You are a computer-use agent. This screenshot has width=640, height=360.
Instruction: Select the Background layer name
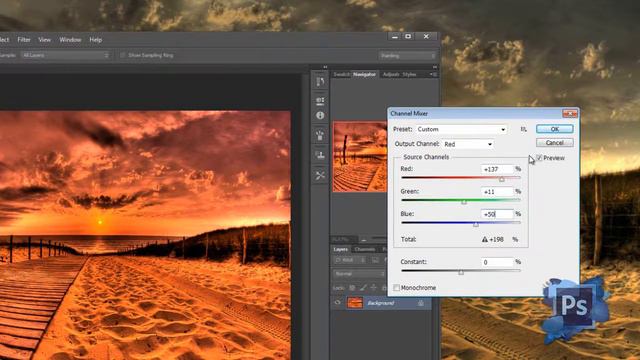pos(380,303)
